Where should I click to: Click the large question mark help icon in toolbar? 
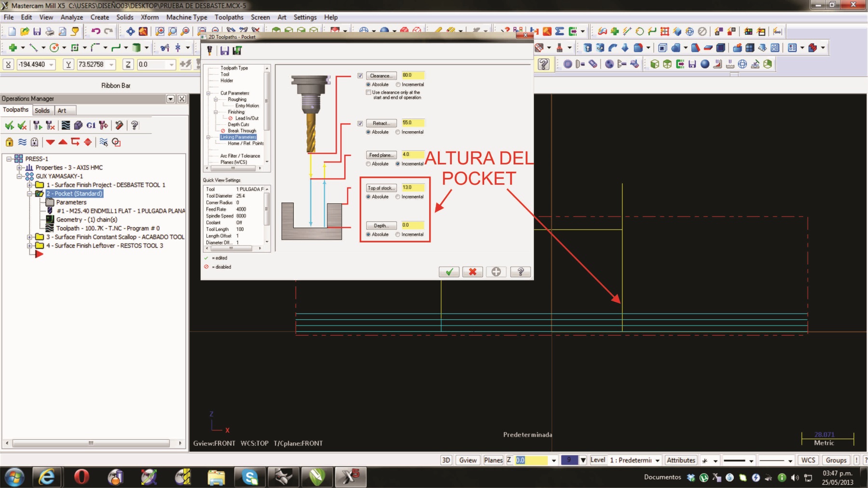coord(543,64)
